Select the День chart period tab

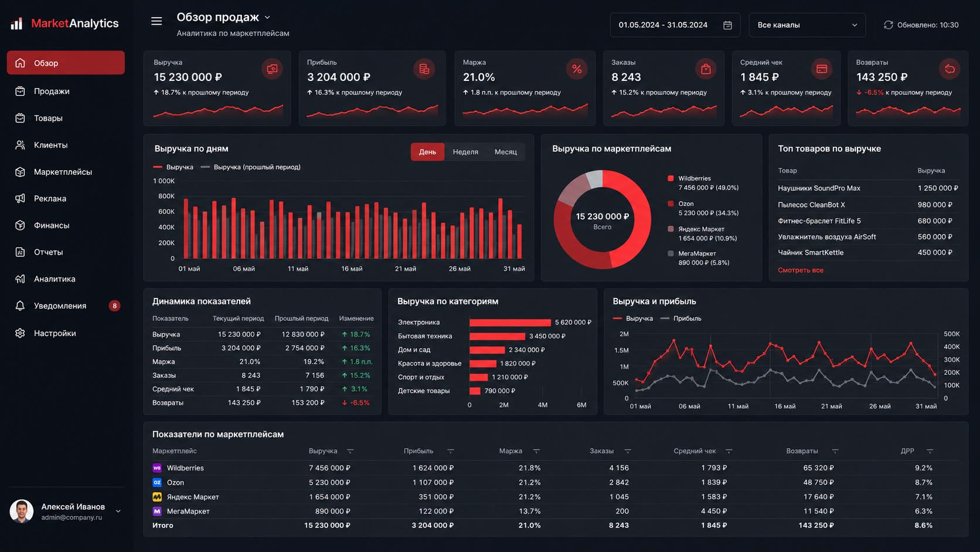tap(427, 152)
